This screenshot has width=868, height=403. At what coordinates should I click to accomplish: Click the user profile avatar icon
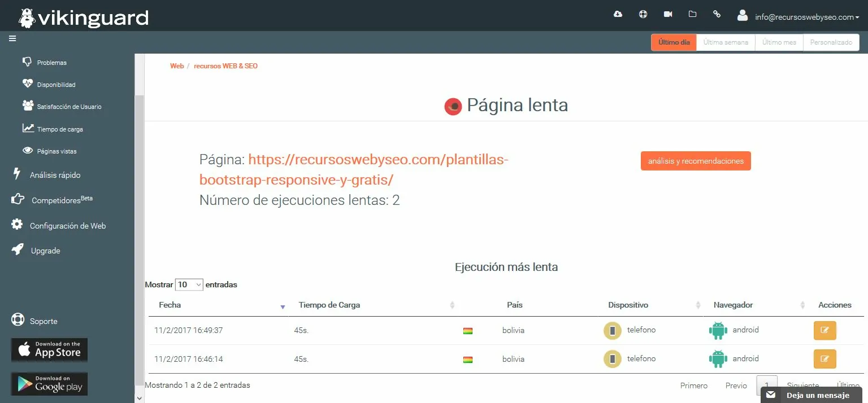click(x=743, y=15)
